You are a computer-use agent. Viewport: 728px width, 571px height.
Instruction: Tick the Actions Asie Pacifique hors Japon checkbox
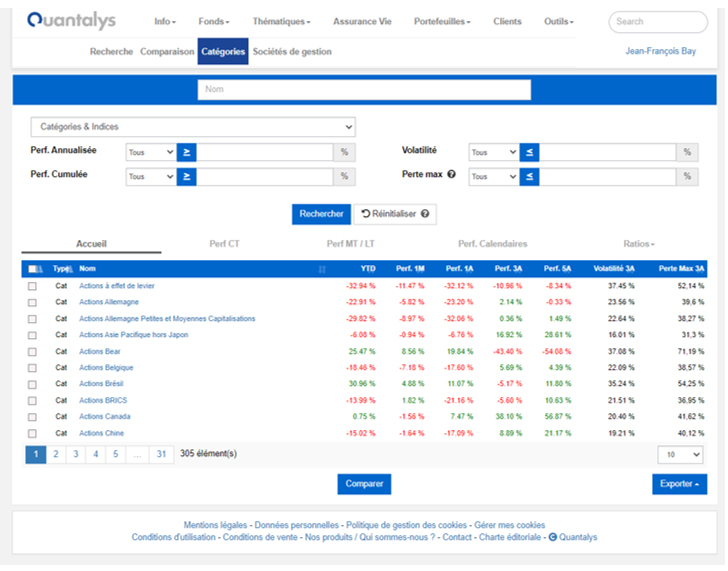pos(32,335)
